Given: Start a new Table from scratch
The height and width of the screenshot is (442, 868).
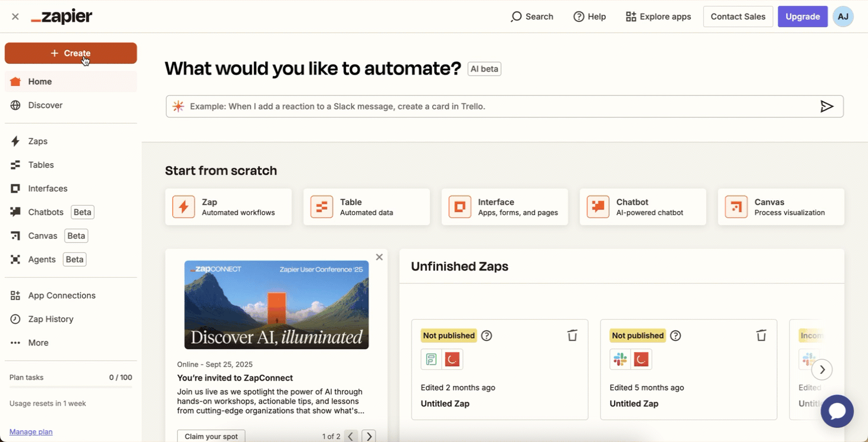Looking at the screenshot, I should [367, 207].
